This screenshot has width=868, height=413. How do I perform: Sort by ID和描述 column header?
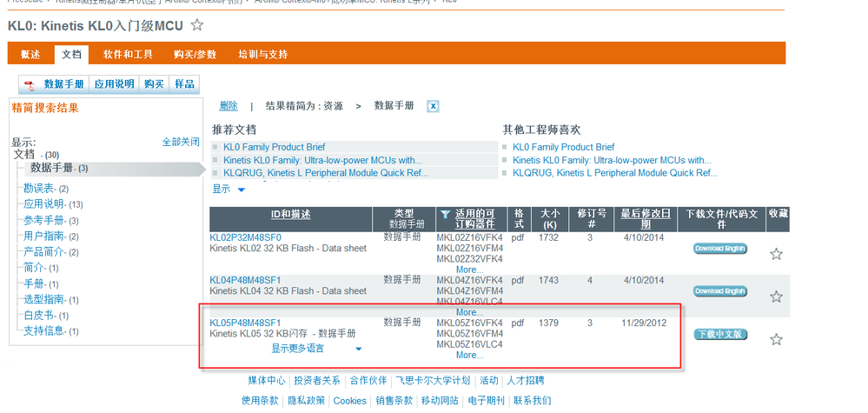[x=290, y=214]
